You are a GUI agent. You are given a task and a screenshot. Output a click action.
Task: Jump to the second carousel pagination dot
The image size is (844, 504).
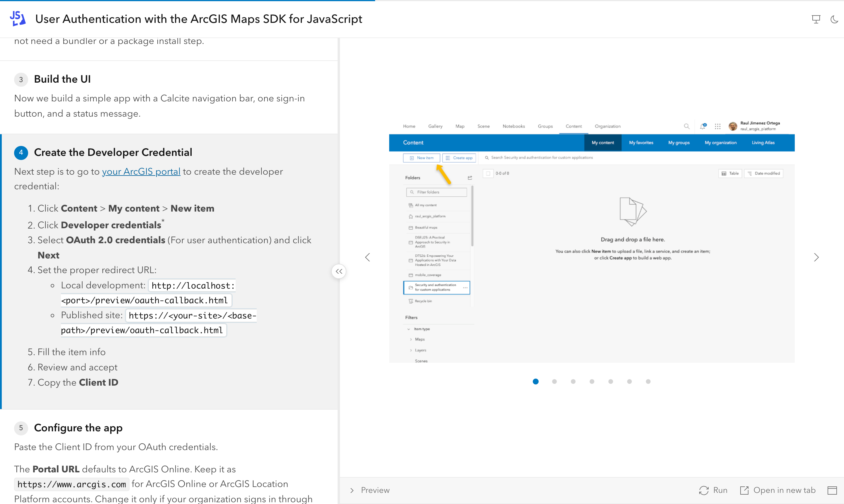[554, 382]
